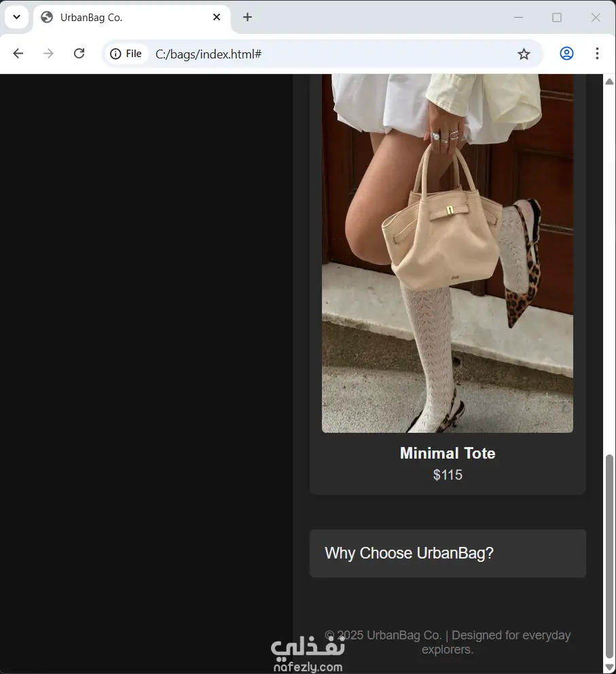Click the scrollbar up arrow
Viewport: 616px width, 674px height.
pos(609,82)
